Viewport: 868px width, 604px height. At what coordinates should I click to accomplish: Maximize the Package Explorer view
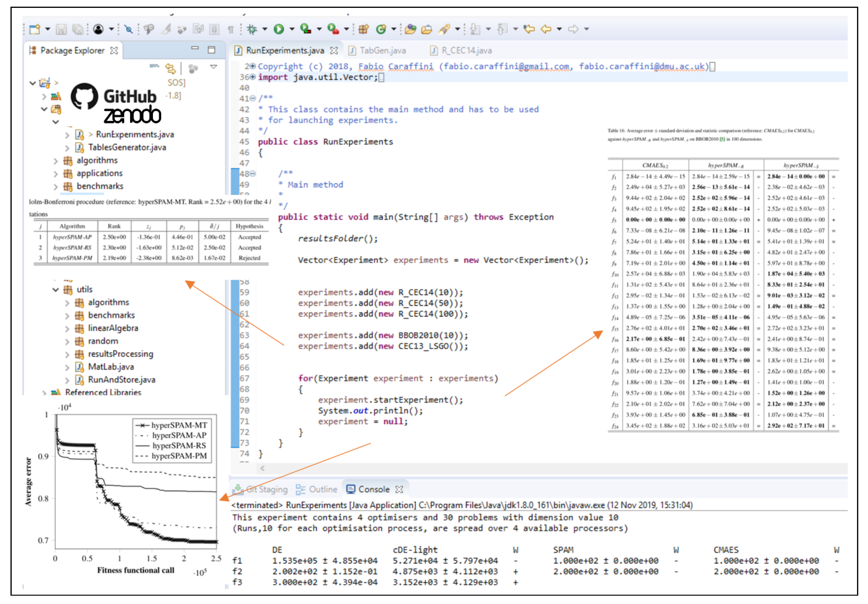(212, 50)
